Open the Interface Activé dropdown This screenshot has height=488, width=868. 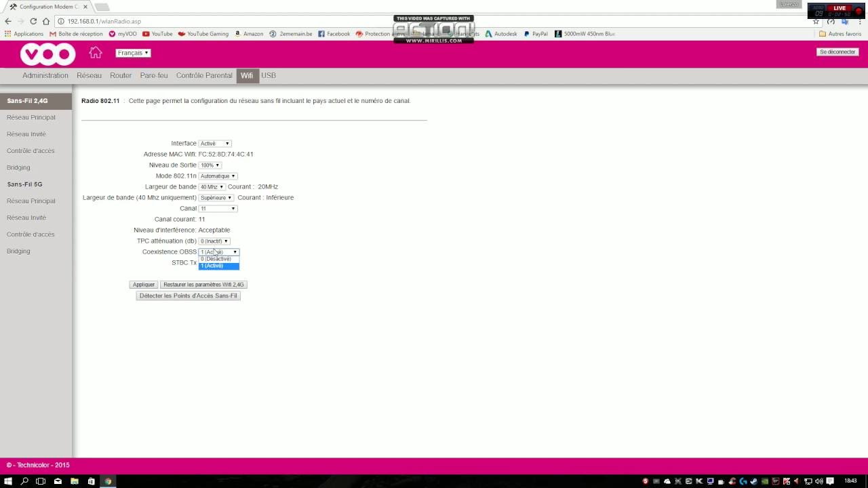tap(215, 144)
